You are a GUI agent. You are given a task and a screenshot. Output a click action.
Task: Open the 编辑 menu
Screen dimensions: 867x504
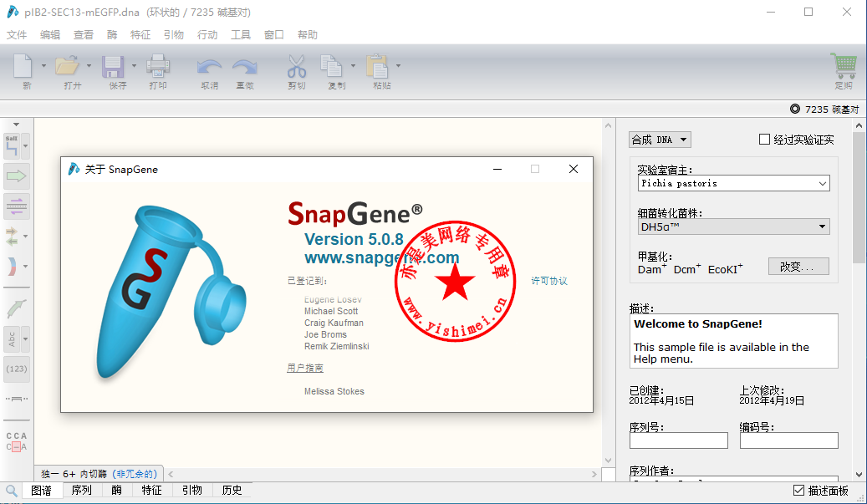[x=50, y=35]
